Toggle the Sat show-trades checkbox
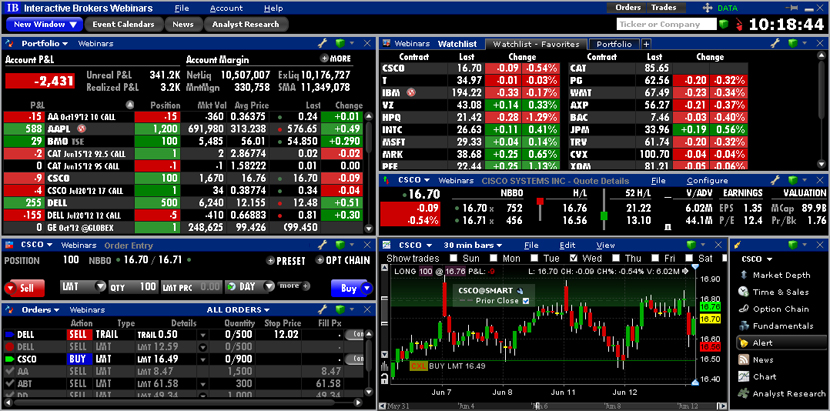Screen dimensions: 830x411 click(690, 258)
